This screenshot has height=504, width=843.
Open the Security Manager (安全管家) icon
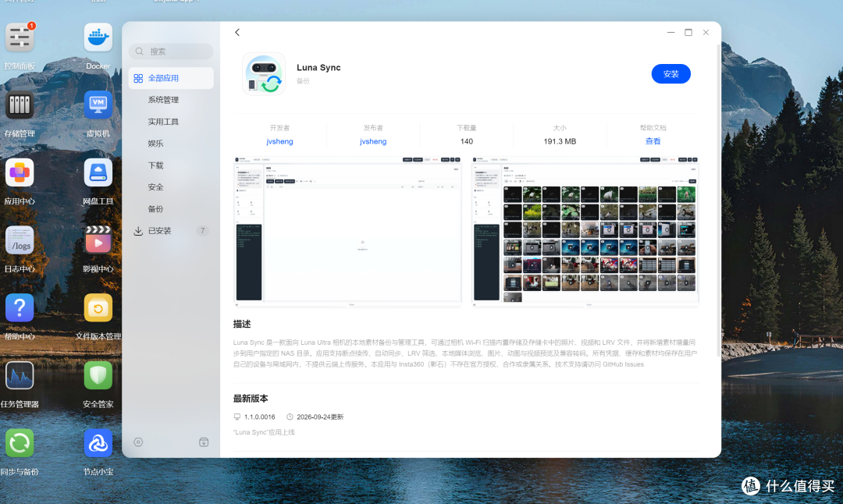pos(98,376)
